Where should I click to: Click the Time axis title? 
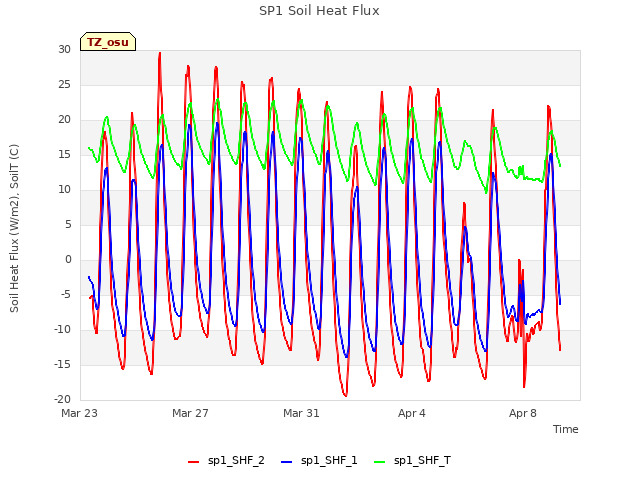566,429
